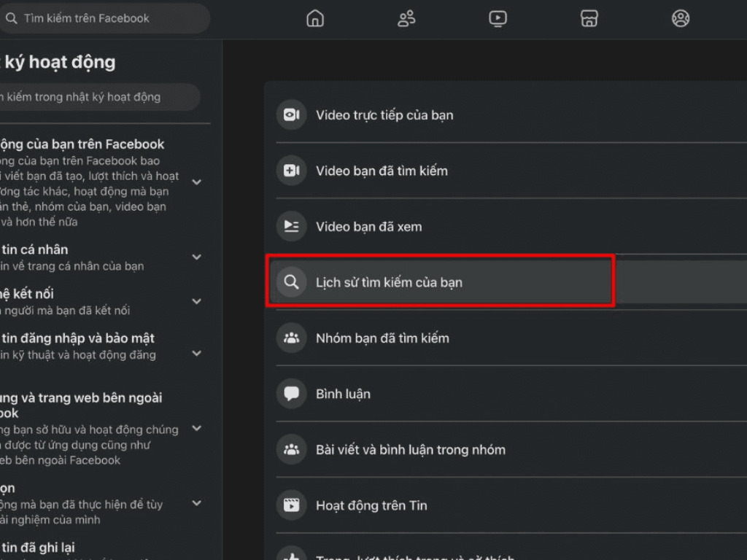Click the Home icon in top navigation
Image resolution: width=747 pixels, height=560 pixels.
coord(315,18)
